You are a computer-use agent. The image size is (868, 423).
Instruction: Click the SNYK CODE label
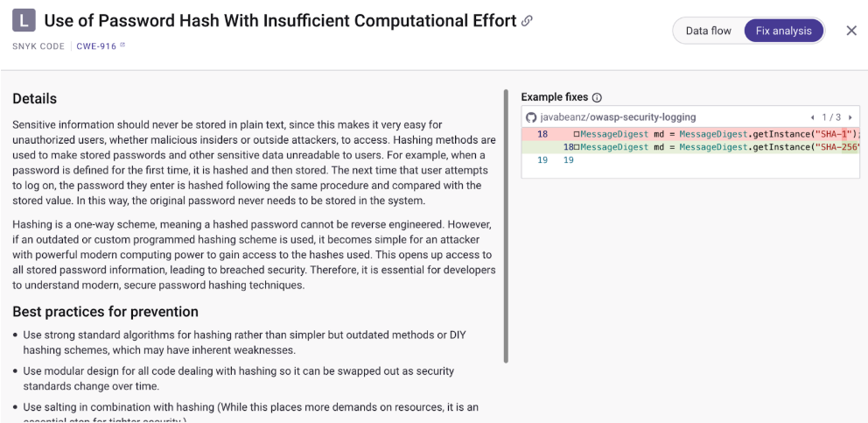pyautogui.click(x=38, y=46)
